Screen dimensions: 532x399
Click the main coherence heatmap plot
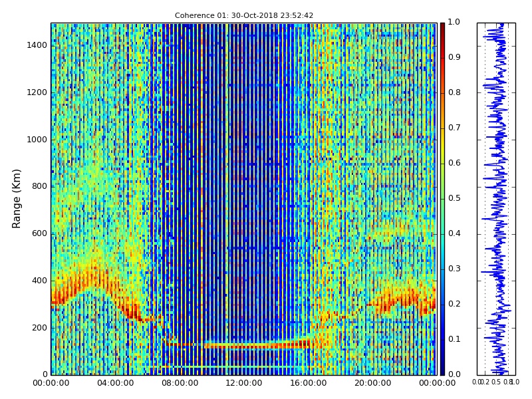pyautogui.click(x=244, y=199)
